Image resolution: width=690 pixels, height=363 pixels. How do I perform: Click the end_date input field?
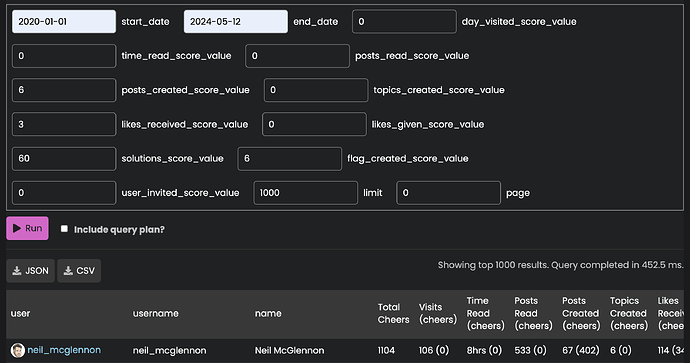tap(235, 22)
